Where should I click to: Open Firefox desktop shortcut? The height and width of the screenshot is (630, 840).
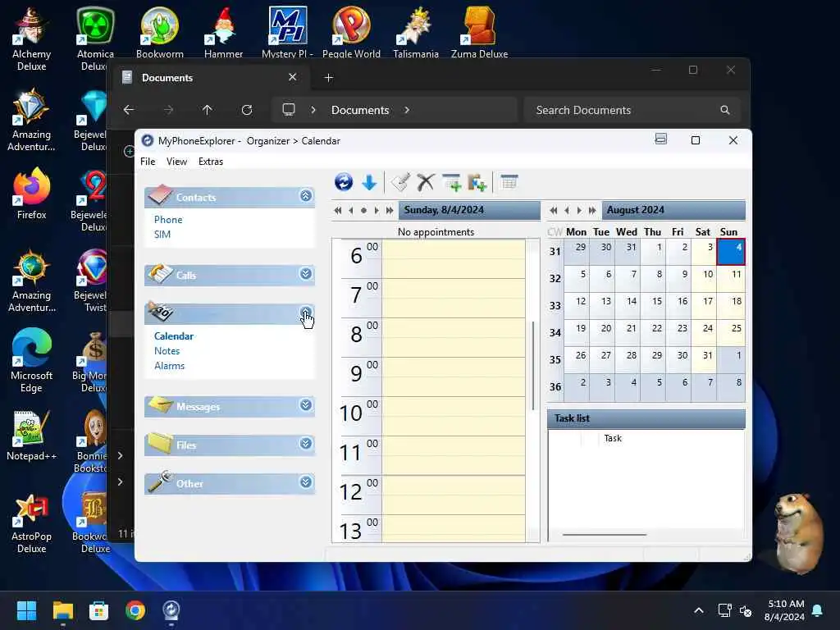31,194
